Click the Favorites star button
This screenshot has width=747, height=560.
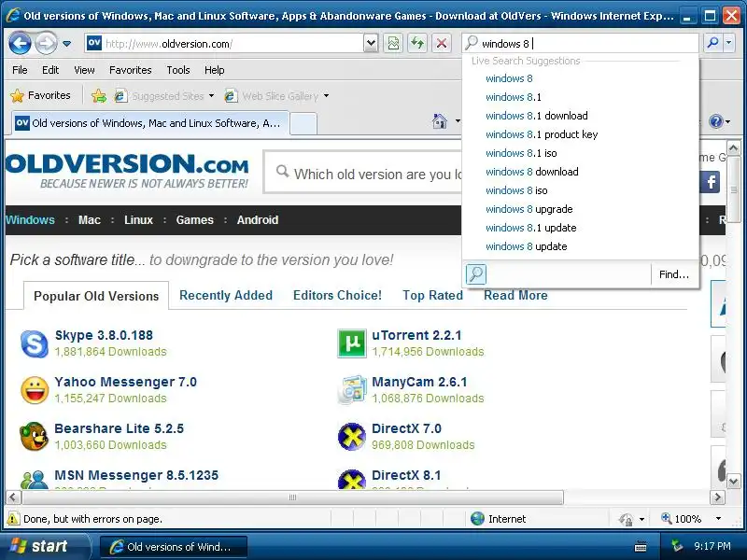coord(40,96)
